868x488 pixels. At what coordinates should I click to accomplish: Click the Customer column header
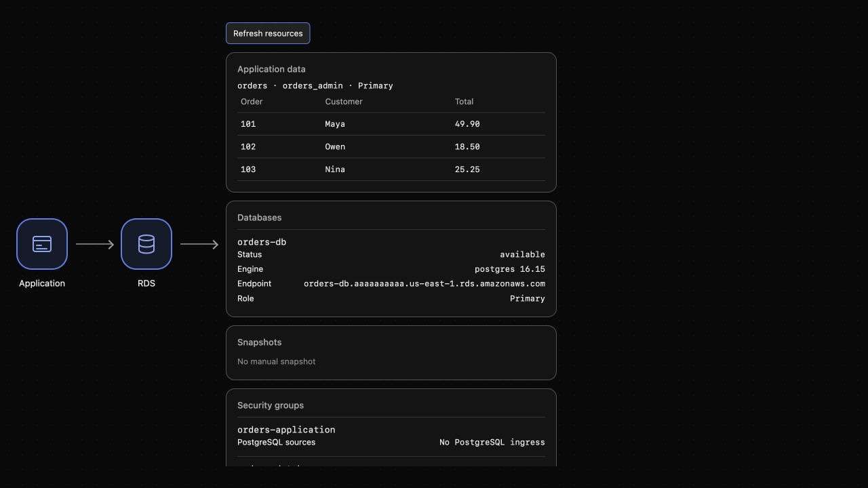344,102
